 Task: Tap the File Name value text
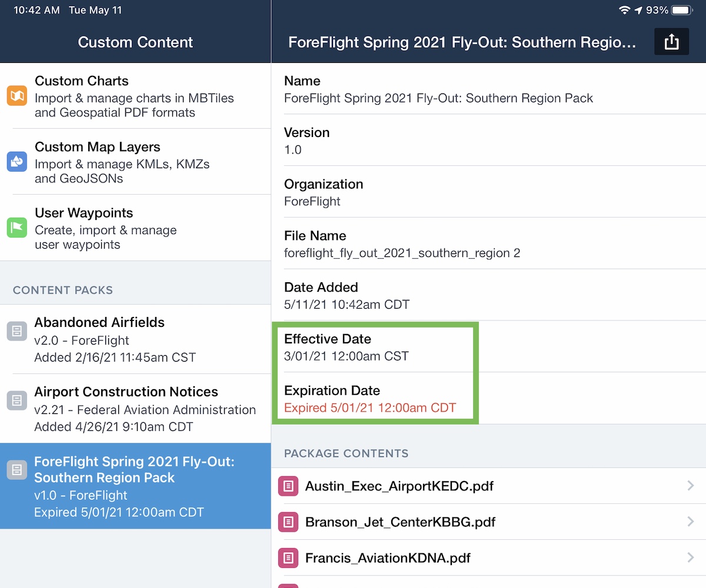[402, 253]
